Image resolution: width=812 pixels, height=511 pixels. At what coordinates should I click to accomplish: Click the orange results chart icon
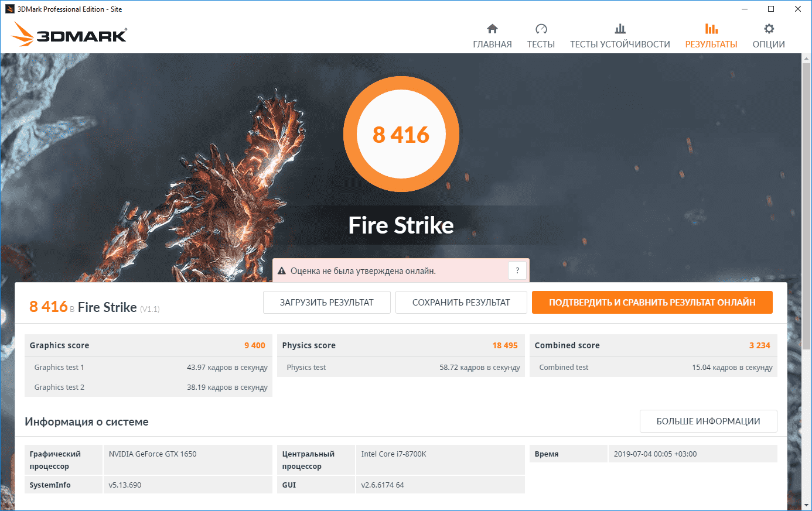click(711, 29)
